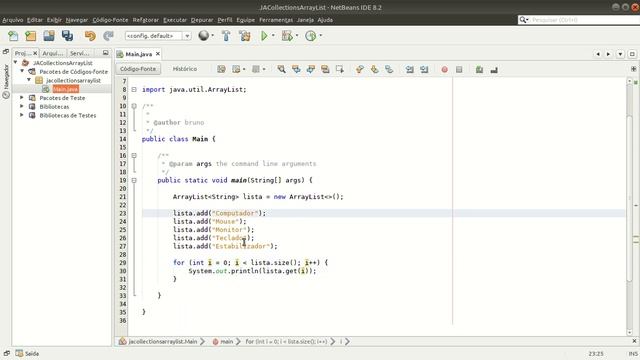Click the Next Bookmark icon
This screenshot has width=640, height=360.
pos(374,69)
